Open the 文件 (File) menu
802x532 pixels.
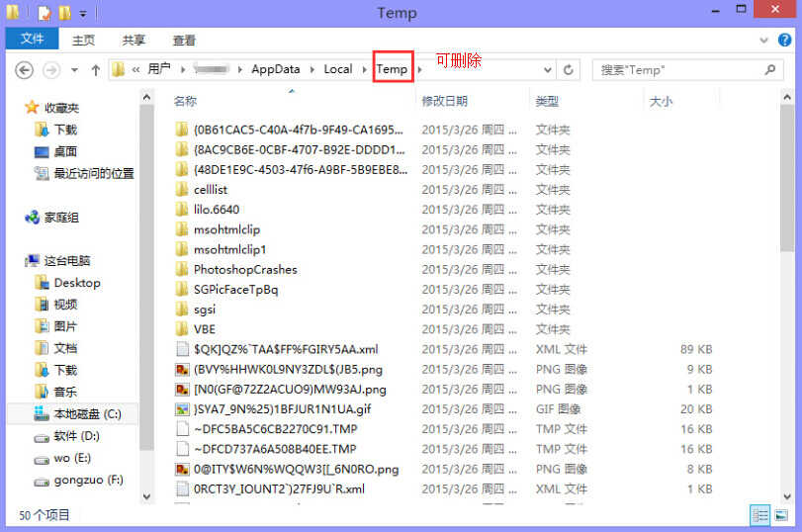point(33,40)
